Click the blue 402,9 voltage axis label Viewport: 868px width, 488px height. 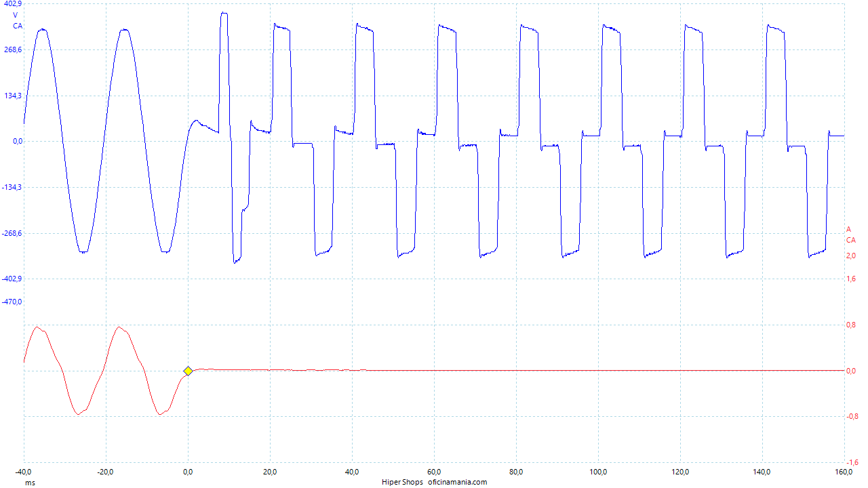[13, 5]
